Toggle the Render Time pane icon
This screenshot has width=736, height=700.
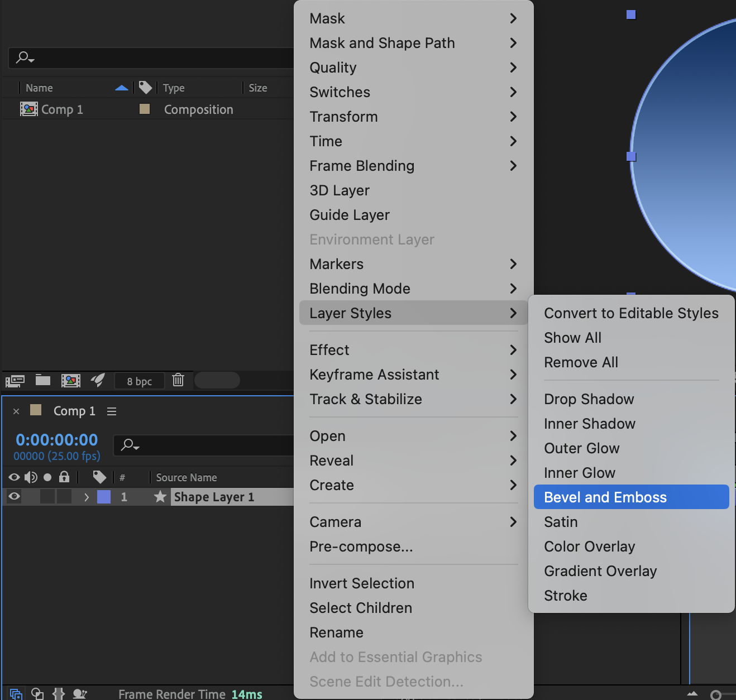coord(80,694)
